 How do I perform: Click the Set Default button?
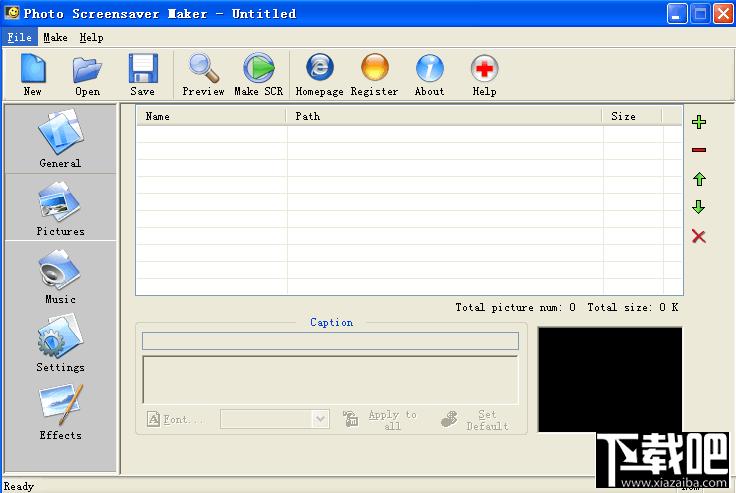click(x=476, y=420)
